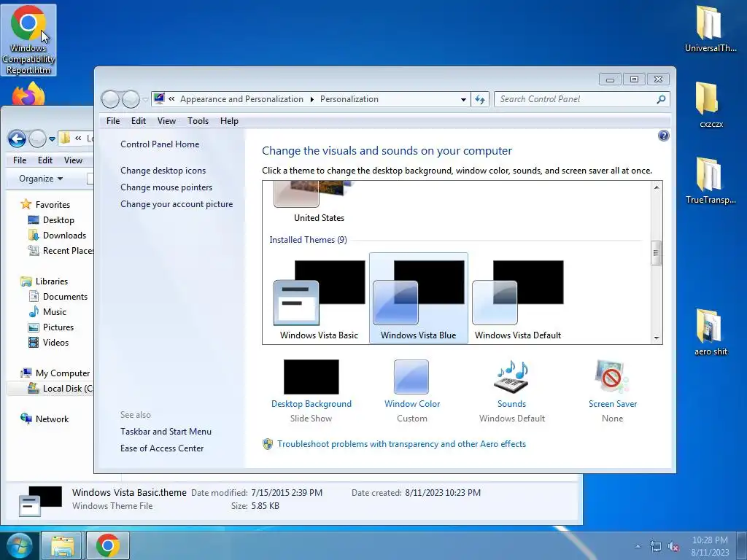Viewport: 747px width, 560px height.
Task: Select Pictures library in Explorer
Action: (x=51, y=327)
